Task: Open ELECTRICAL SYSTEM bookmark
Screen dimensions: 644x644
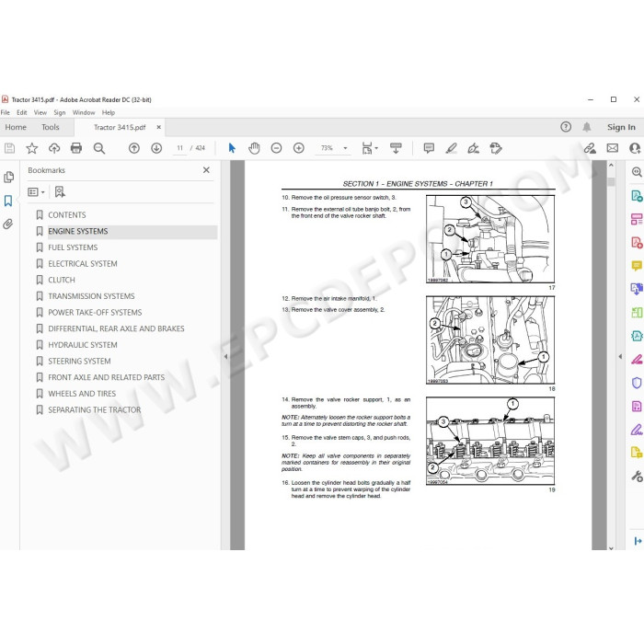Action: [83, 264]
